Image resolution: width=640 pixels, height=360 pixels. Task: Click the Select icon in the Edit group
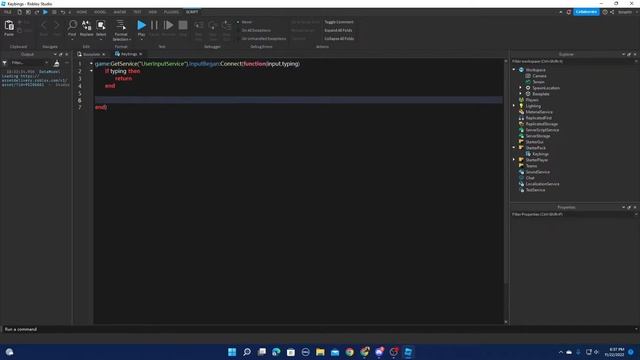pyautogui.click(x=101, y=25)
